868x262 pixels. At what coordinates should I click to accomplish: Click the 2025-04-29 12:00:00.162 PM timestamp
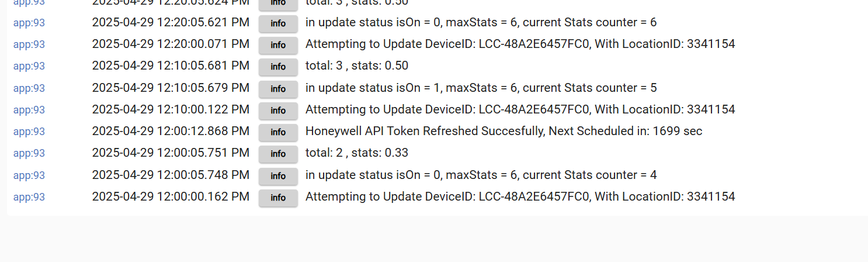click(x=171, y=197)
